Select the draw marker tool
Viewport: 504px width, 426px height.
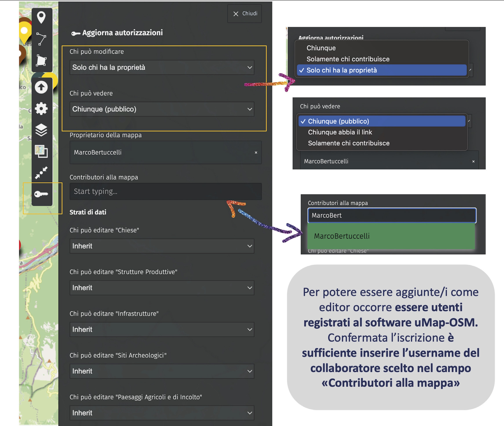[x=41, y=18]
